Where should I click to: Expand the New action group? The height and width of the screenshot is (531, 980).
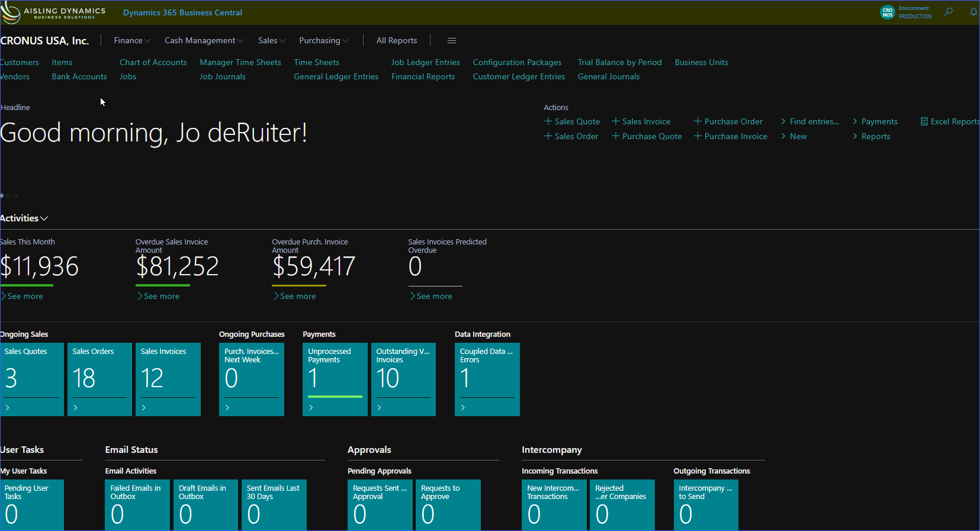(793, 136)
